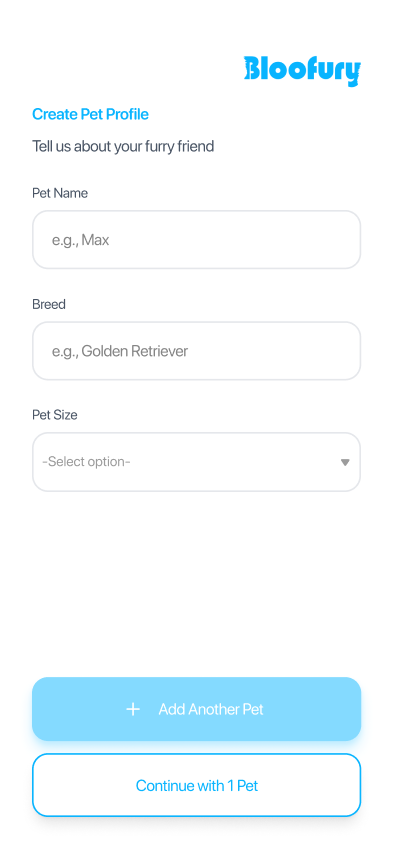Click the plus icon beside Add Another Pet
This screenshot has width=393, height=852.
133,709
